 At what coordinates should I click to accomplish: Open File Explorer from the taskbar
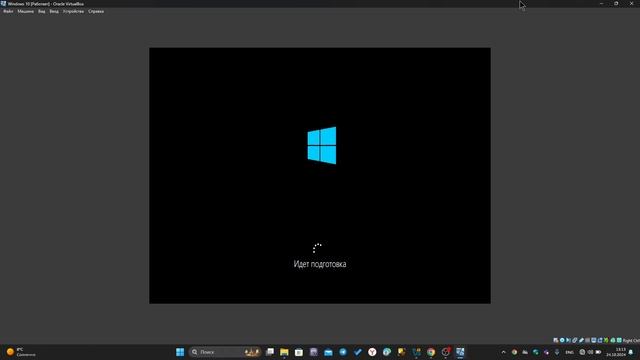(x=284, y=352)
